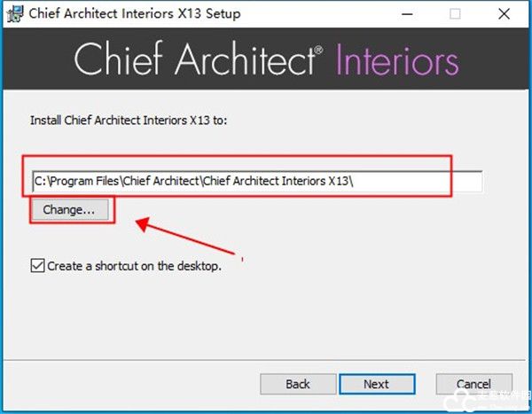Click the 'Program Files' segment of the path
The width and height of the screenshot is (532, 414).
[85, 181]
